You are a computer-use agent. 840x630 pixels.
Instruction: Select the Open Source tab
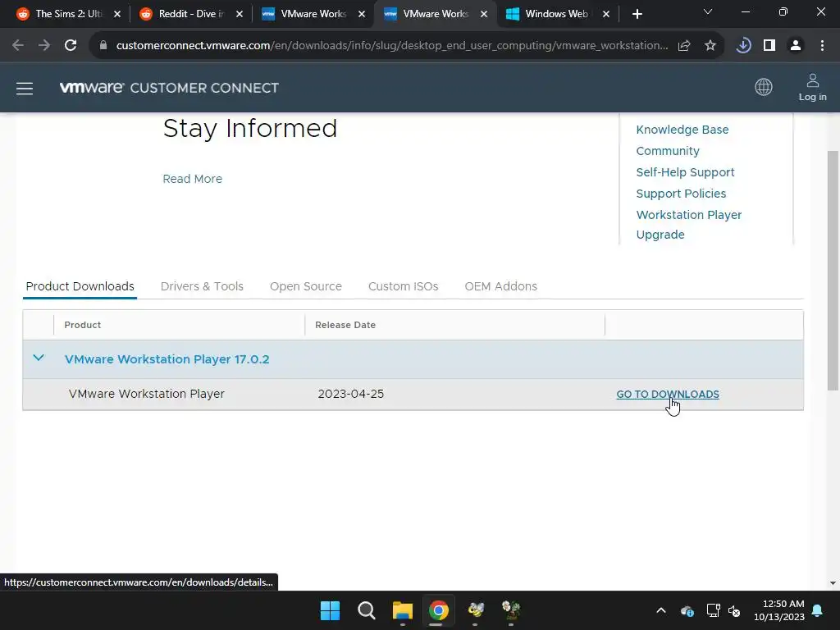[x=306, y=286]
